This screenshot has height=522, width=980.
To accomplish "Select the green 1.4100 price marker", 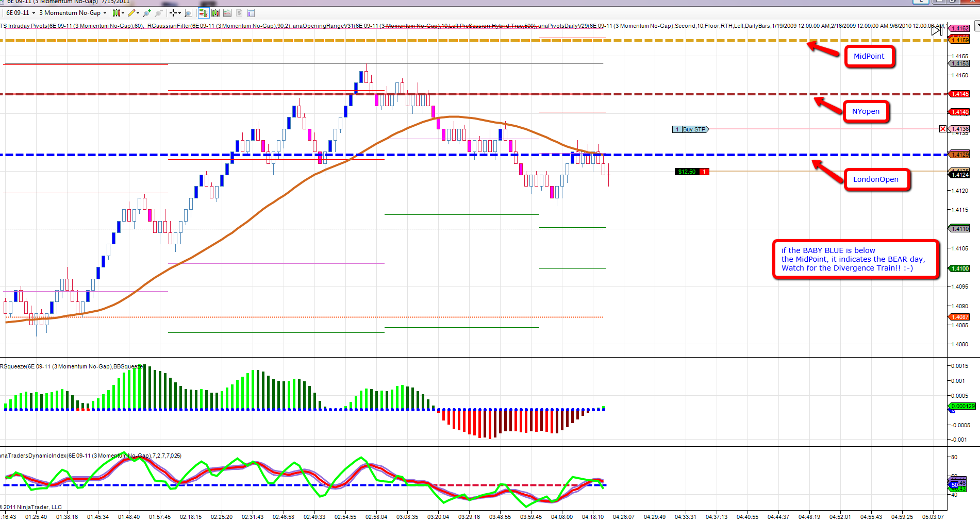I will [959, 268].
